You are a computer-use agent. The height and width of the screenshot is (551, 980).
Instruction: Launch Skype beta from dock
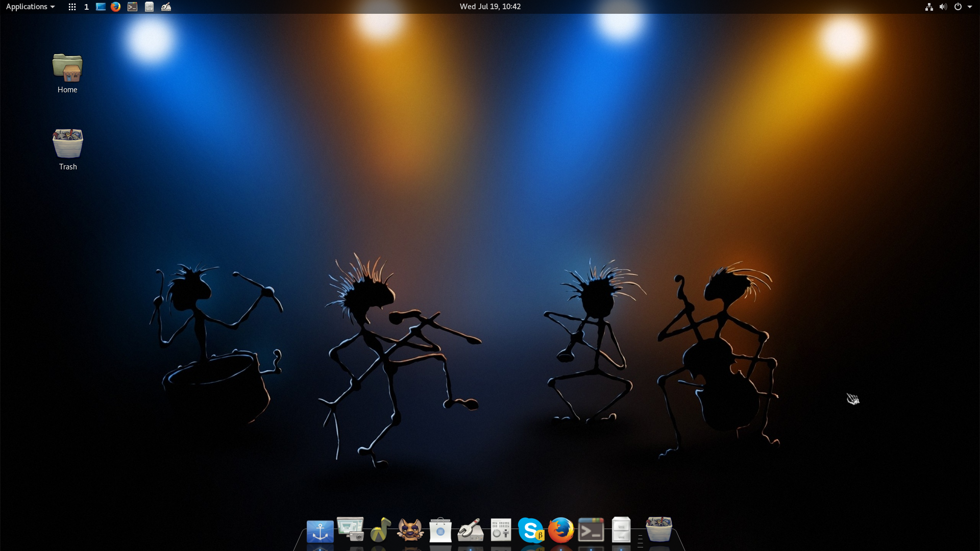tap(531, 531)
